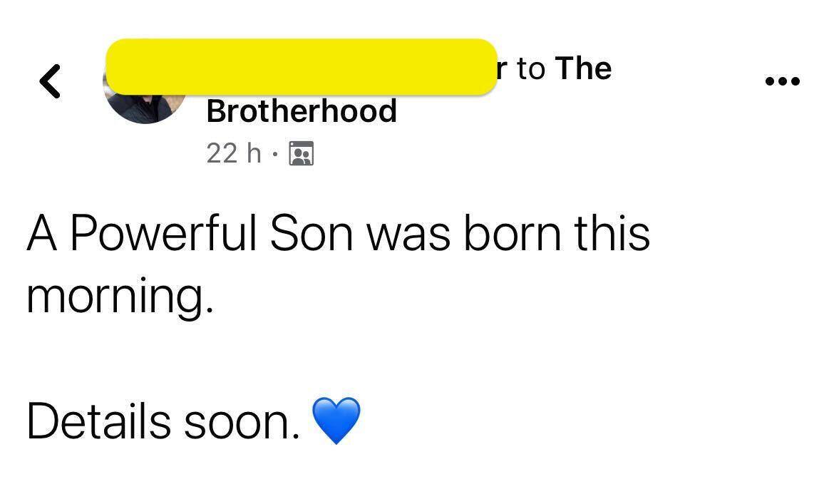Go back using the left chevron arrow
Screen dimensions: 834x504
(50, 81)
